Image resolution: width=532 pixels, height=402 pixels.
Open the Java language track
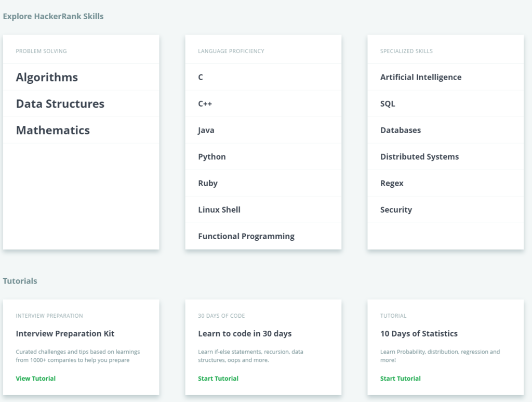click(206, 131)
